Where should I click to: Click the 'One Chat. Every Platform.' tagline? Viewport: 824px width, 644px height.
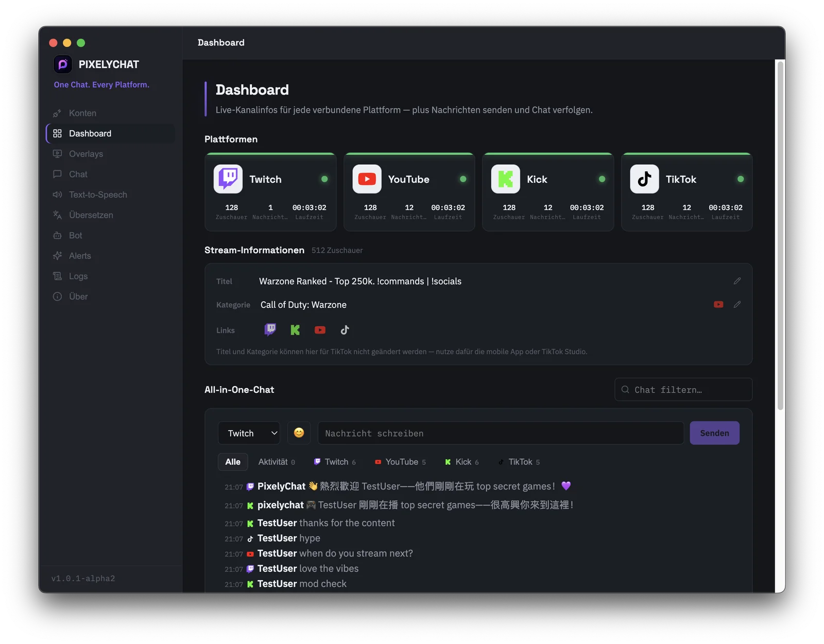[x=101, y=85]
